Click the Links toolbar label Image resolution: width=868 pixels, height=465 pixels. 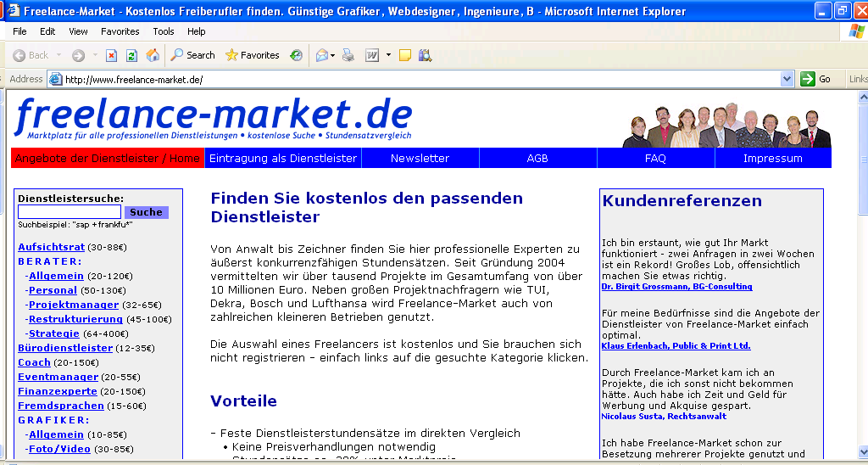858,79
